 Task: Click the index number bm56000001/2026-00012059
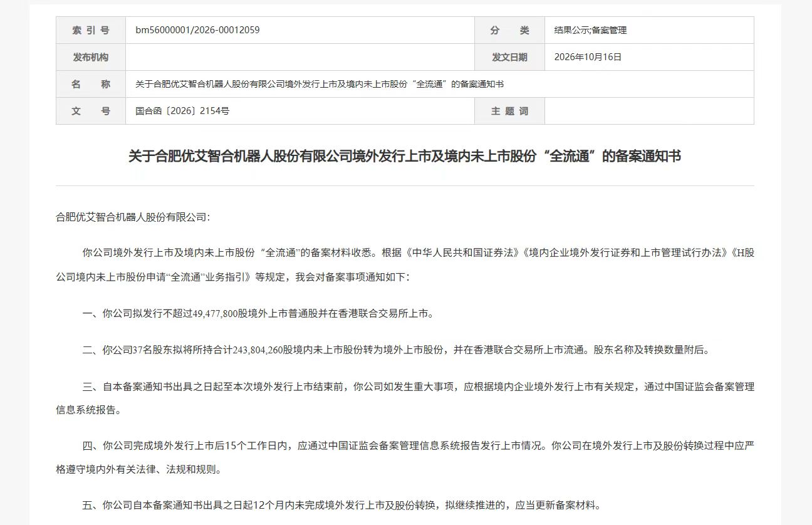[197, 30]
